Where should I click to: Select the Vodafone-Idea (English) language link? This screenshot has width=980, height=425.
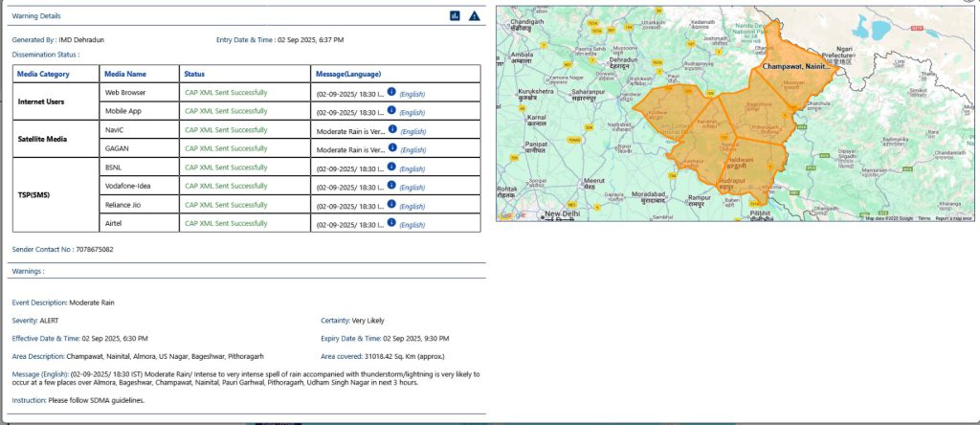[412, 189]
